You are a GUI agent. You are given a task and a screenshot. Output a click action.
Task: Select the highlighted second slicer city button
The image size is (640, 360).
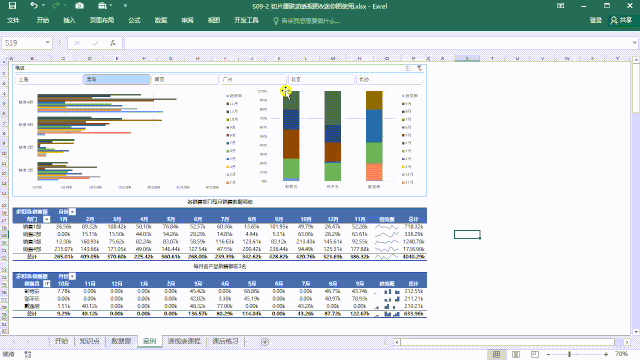click(x=117, y=80)
